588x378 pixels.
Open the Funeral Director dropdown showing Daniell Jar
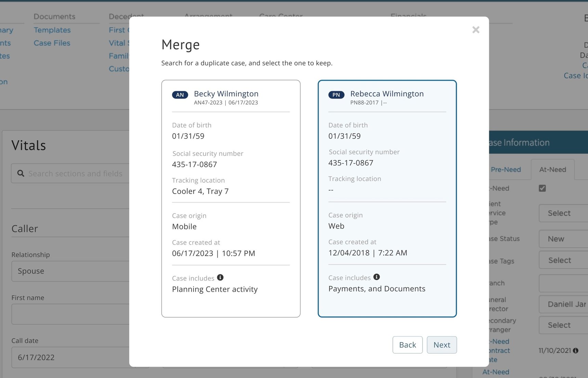click(x=563, y=304)
